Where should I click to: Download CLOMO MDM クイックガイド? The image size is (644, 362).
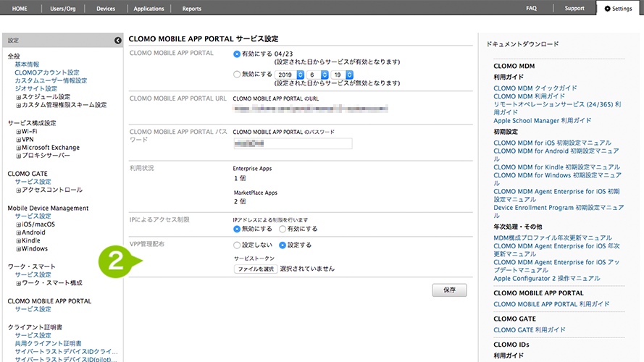pos(535,88)
